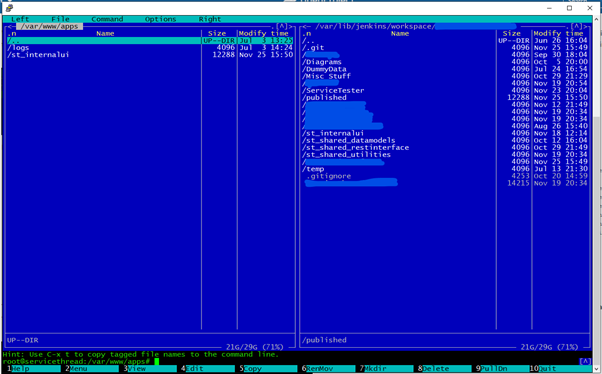Screen dimensions: 602x374
Task: Click left panel disk usage 21G/29G (71%)
Action: pos(255,347)
